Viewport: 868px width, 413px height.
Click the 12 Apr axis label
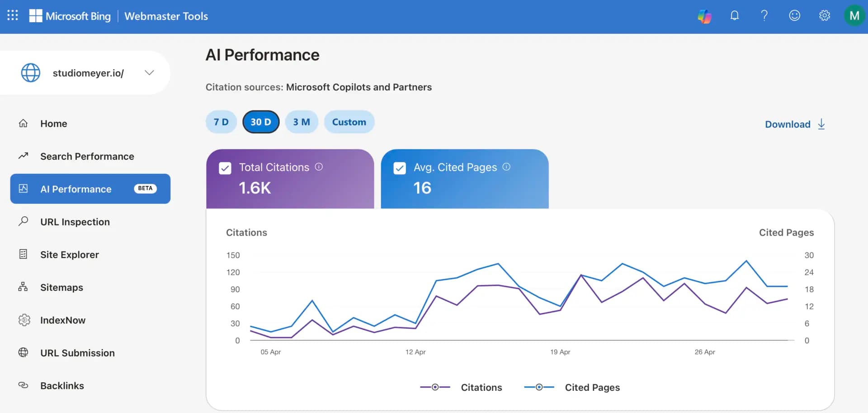point(415,351)
